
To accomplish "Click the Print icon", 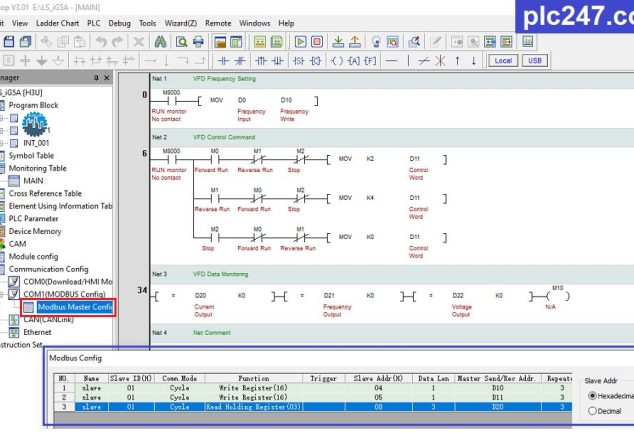I will click(198, 42).
